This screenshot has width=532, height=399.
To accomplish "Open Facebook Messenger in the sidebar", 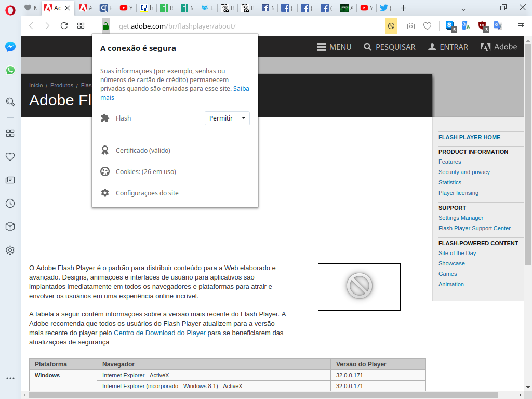I will (10, 46).
